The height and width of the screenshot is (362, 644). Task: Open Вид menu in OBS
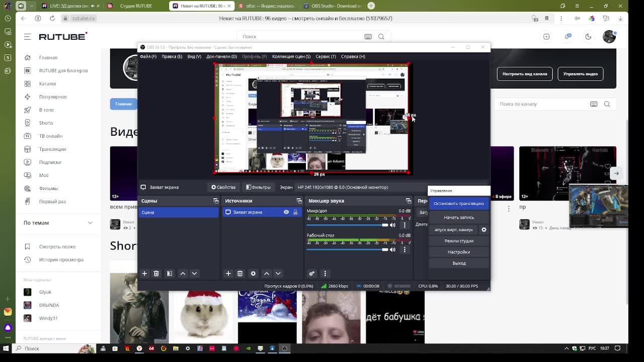pyautogui.click(x=194, y=56)
